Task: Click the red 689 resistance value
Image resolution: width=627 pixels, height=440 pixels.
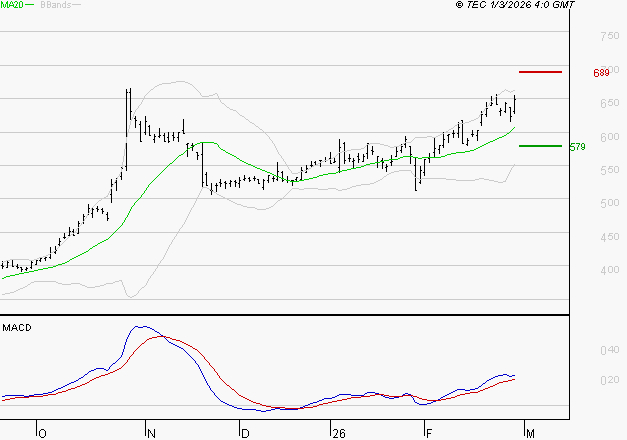Action: click(x=601, y=73)
